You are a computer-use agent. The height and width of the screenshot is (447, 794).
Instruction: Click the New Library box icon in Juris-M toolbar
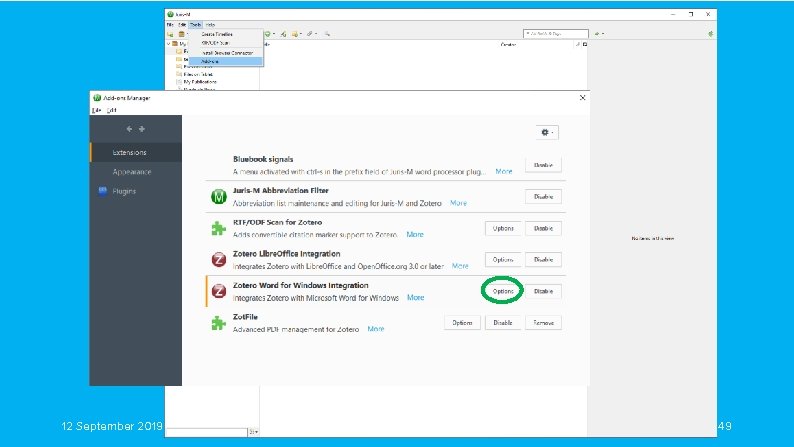[x=181, y=34]
